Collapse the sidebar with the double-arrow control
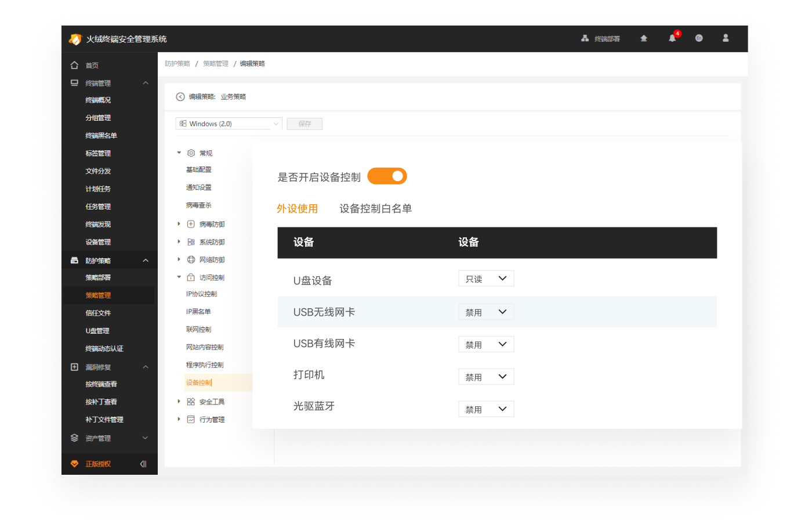The height and width of the screenshot is (527, 812). tap(143, 463)
